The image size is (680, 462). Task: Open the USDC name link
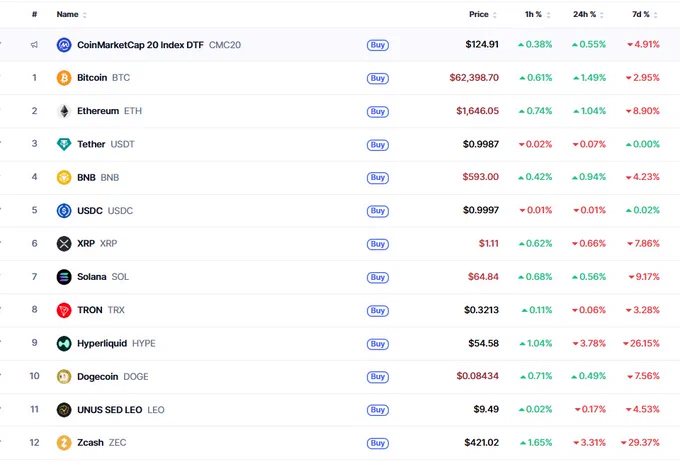(x=105, y=211)
